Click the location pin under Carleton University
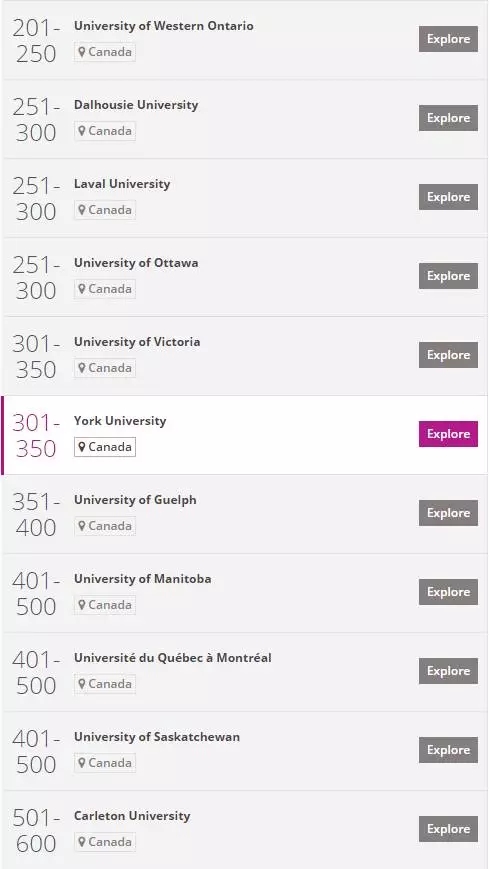The width and height of the screenshot is (490, 869). [x=82, y=842]
